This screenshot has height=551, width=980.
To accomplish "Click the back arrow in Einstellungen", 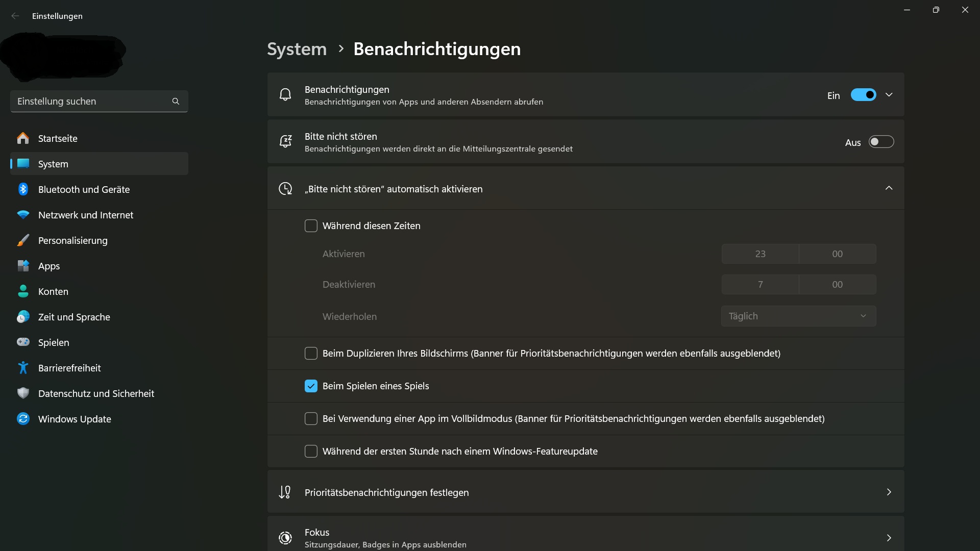I will coord(15,16).
